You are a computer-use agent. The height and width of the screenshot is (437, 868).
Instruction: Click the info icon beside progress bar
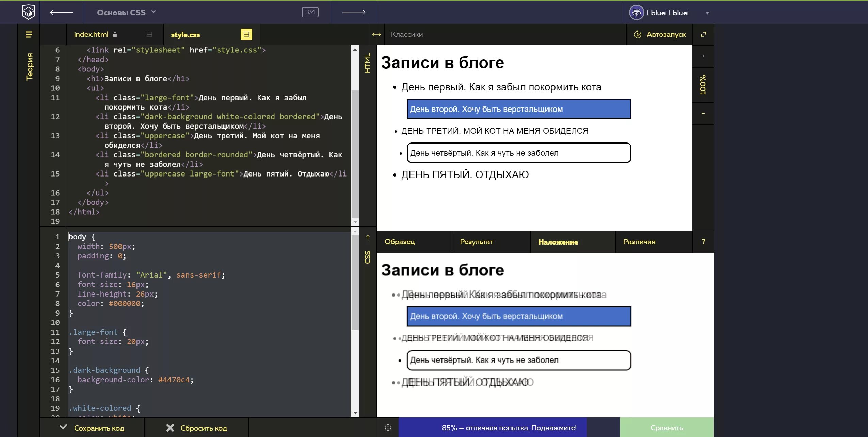click(388, 427)
